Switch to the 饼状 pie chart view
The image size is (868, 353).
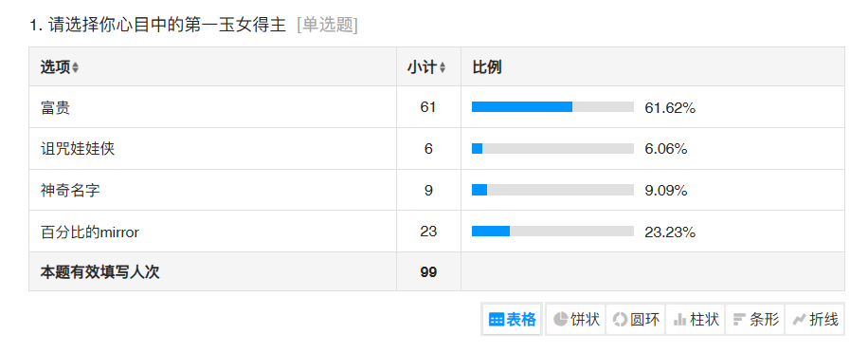click(x=576, y=319)
